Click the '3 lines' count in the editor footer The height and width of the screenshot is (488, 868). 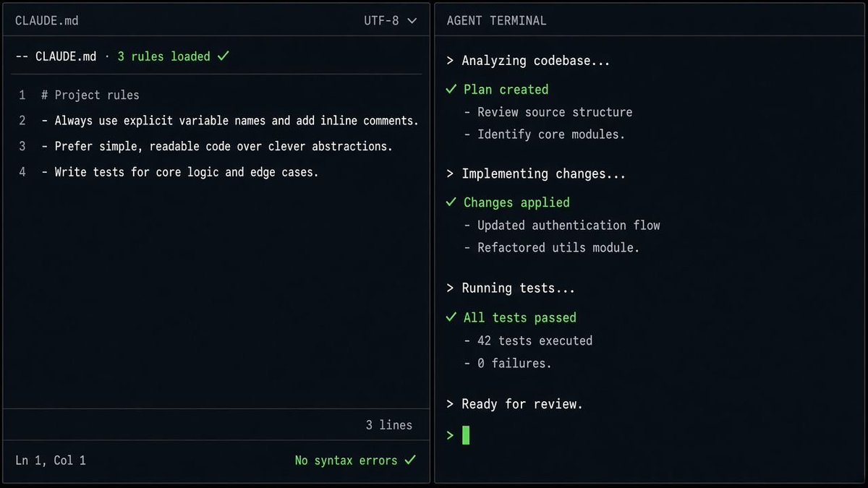[x=389, y=425]
